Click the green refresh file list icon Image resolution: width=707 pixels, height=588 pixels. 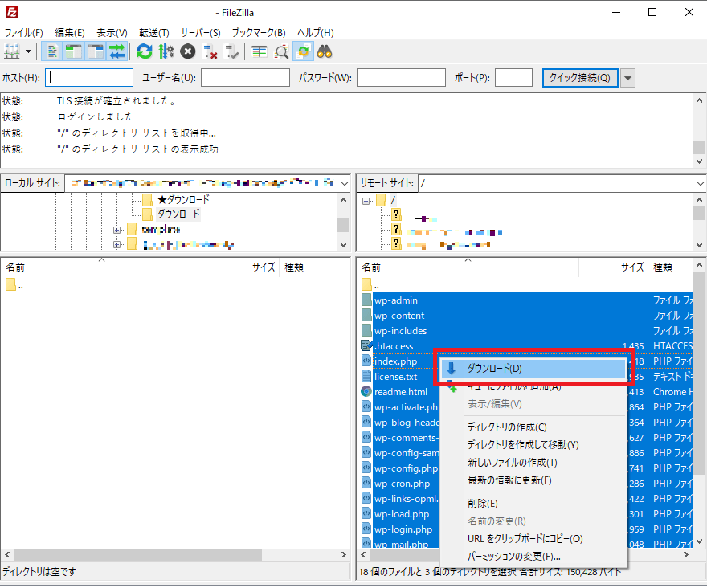pos(144,51)
